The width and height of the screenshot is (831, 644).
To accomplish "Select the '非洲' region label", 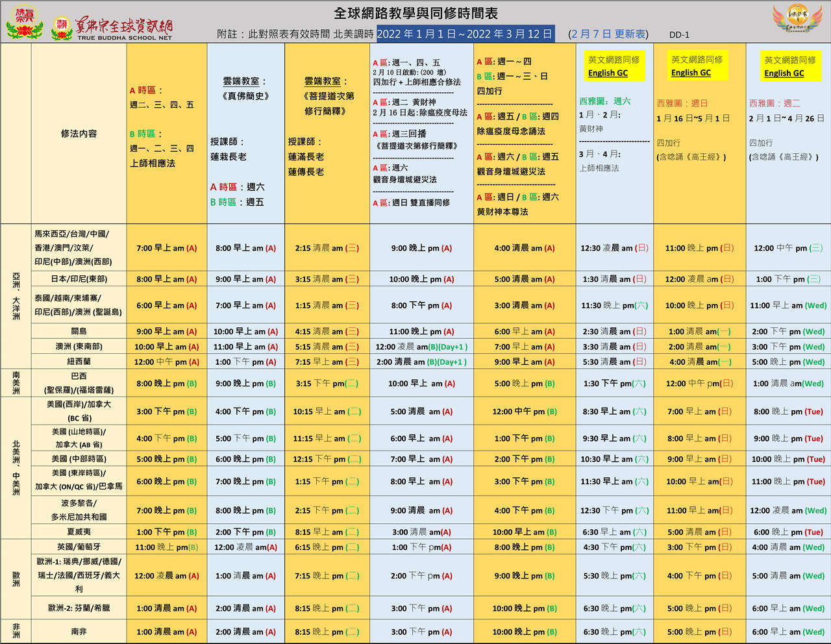I will point(16,631).
